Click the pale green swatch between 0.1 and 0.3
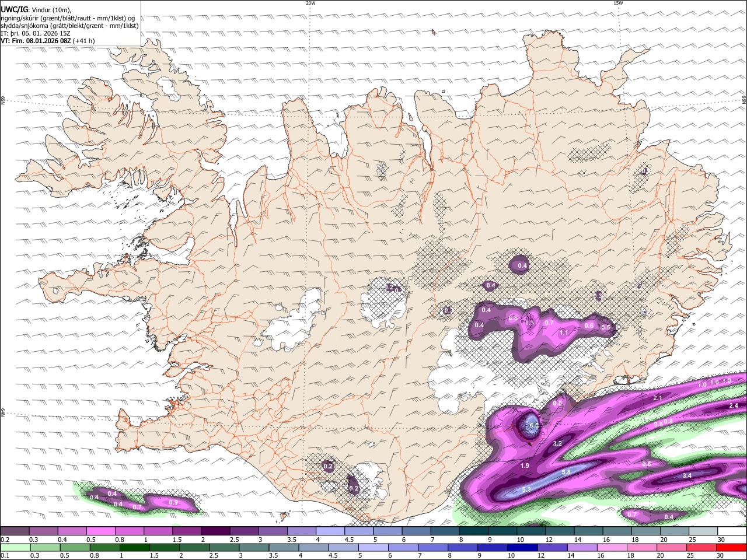747x560 pixels. [x=15, y=547]
